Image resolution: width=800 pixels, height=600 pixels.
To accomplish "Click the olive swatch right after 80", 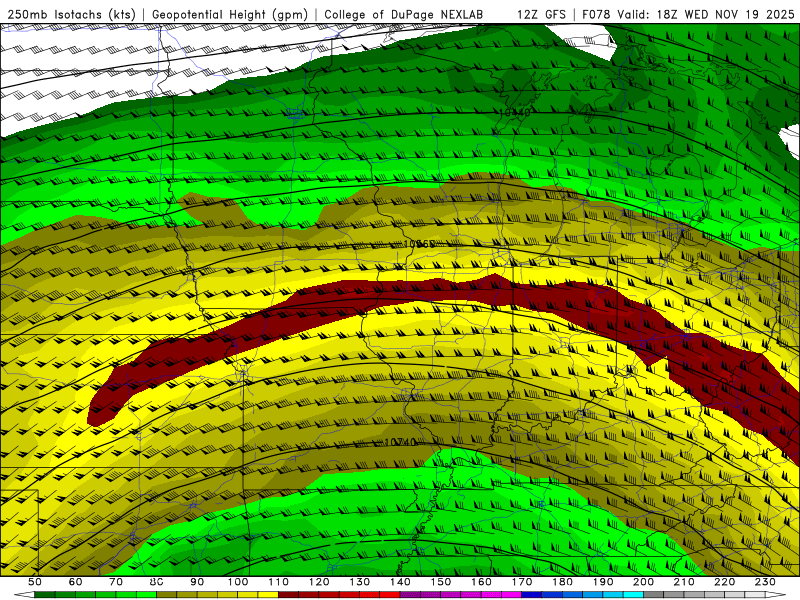I will coord(166,595).
